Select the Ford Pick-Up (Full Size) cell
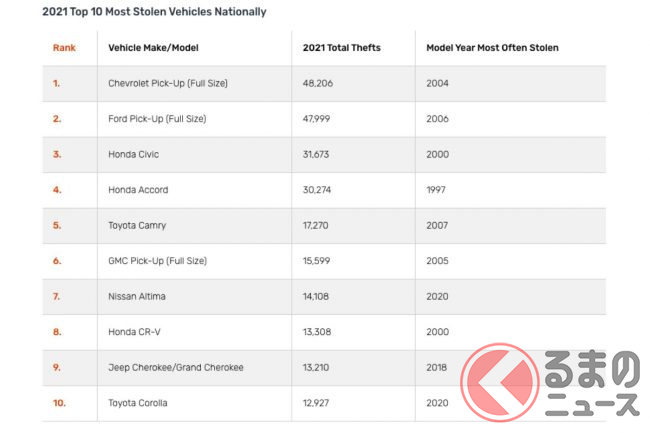The image size is (650, 433). pos(157,119)
